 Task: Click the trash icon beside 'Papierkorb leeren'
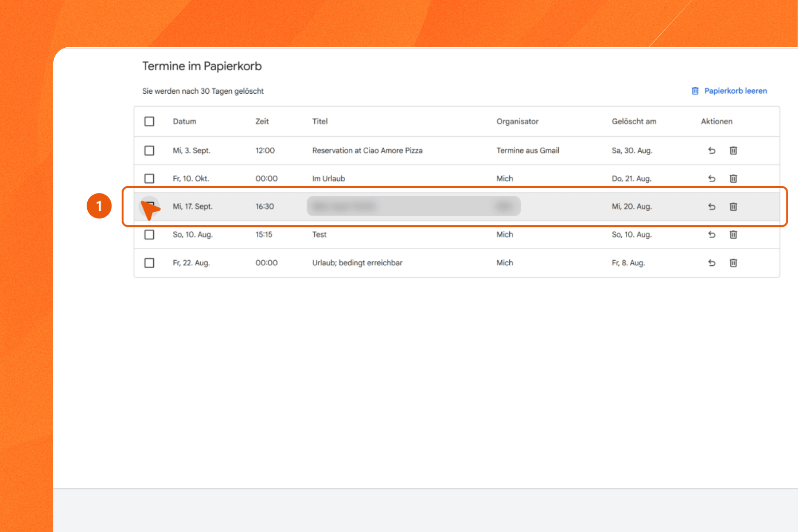[695, 91]
